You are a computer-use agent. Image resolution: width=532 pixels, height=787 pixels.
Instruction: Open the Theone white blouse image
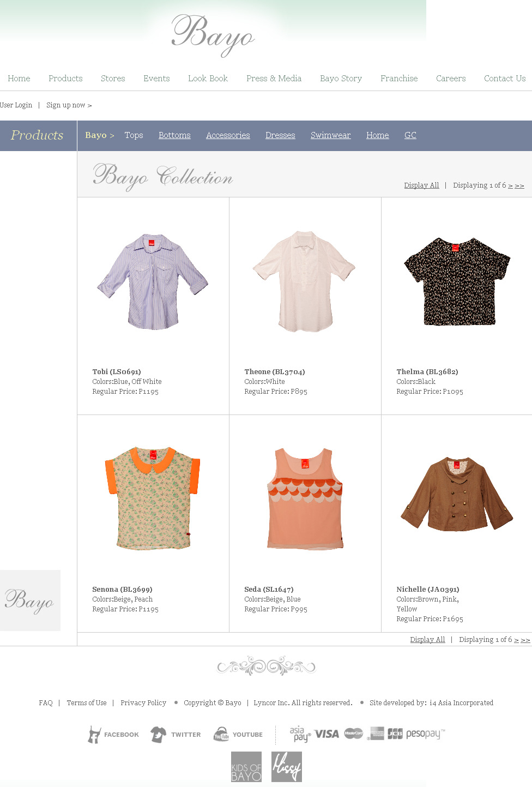coord(304,281)
